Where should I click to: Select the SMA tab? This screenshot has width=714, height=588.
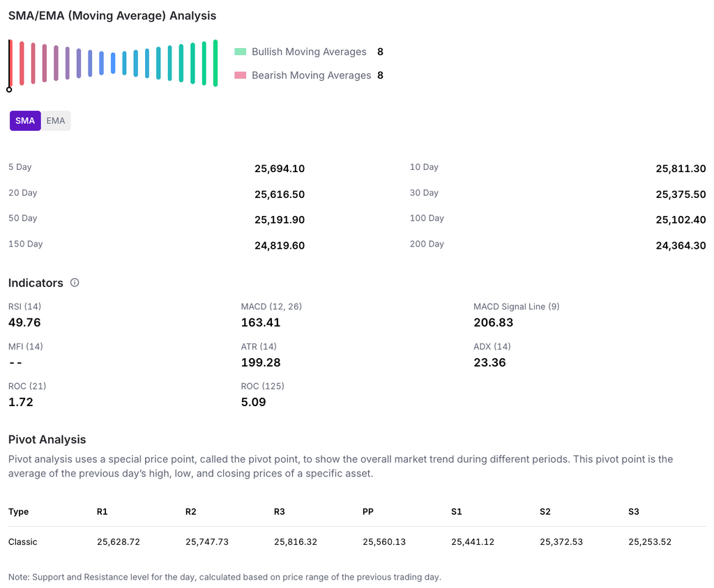click(25, 121)
